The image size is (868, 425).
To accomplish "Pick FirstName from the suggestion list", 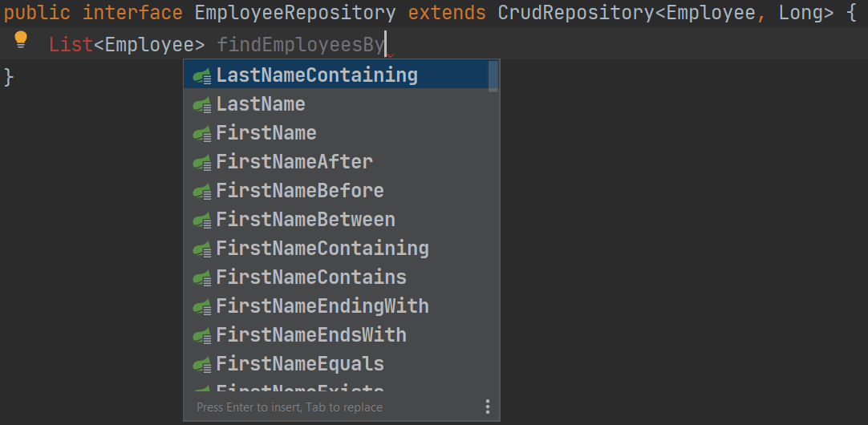I will pyautogui.click(x=266, y=133).
